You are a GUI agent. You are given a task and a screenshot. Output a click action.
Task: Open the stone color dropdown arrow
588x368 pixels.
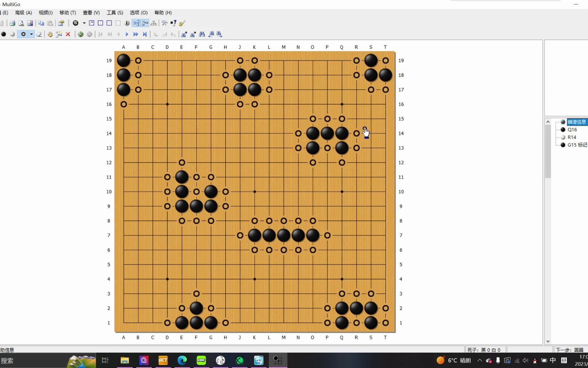(x=31, y=34)
